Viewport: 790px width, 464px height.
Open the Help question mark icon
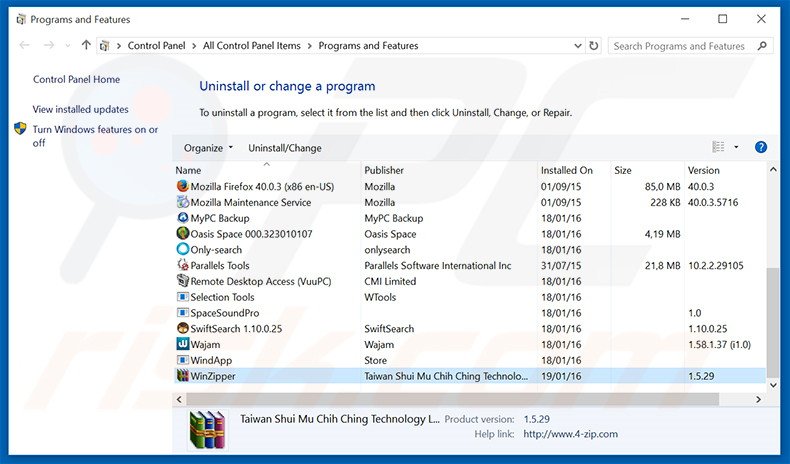click(x=761, y=147)
